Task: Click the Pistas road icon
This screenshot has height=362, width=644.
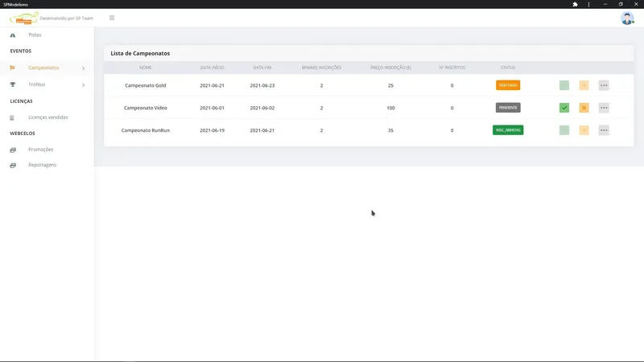Action: click(x=13, y=35)
